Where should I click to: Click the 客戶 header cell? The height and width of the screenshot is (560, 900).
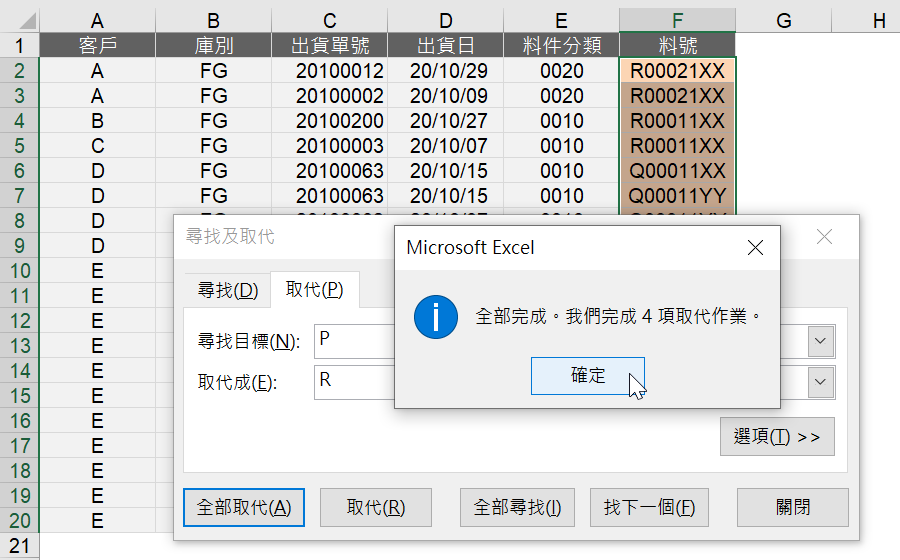97,45
